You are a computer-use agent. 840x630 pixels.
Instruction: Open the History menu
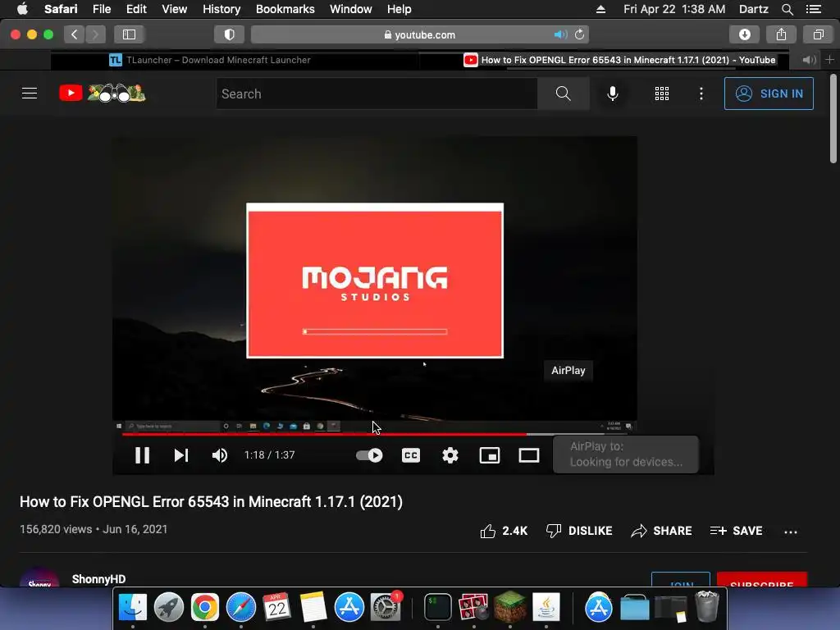221,9
